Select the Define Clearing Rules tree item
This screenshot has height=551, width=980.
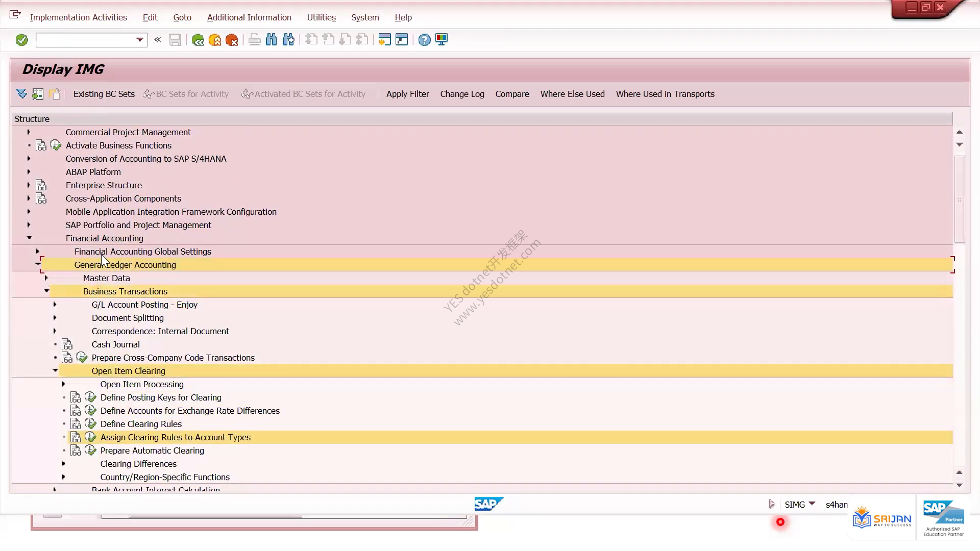pos(141,424)
